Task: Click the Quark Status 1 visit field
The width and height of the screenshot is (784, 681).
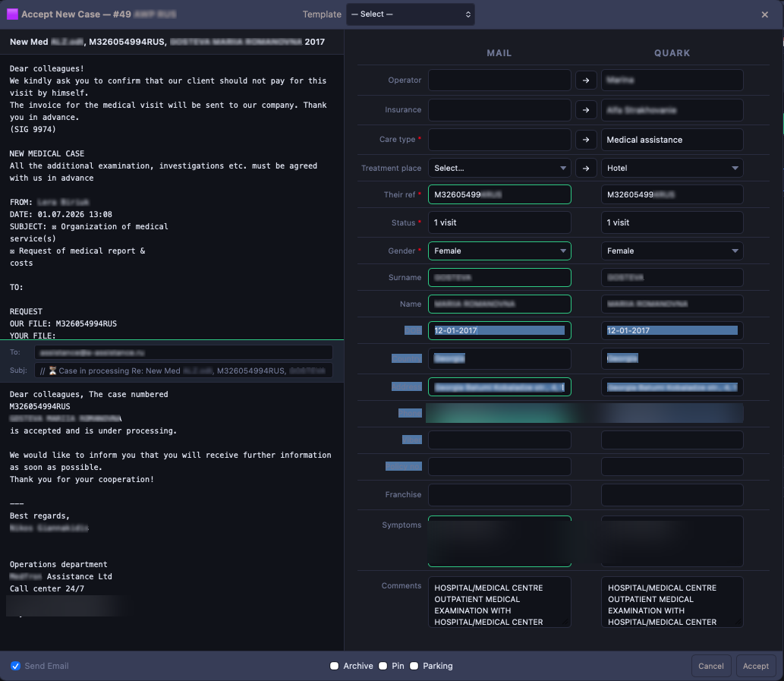Action: (672, 222)
